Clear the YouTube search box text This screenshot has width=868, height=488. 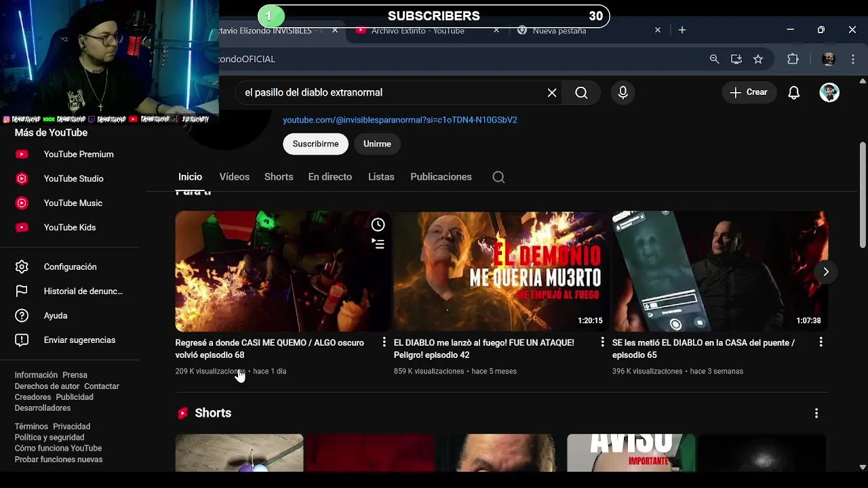point(552,93)
